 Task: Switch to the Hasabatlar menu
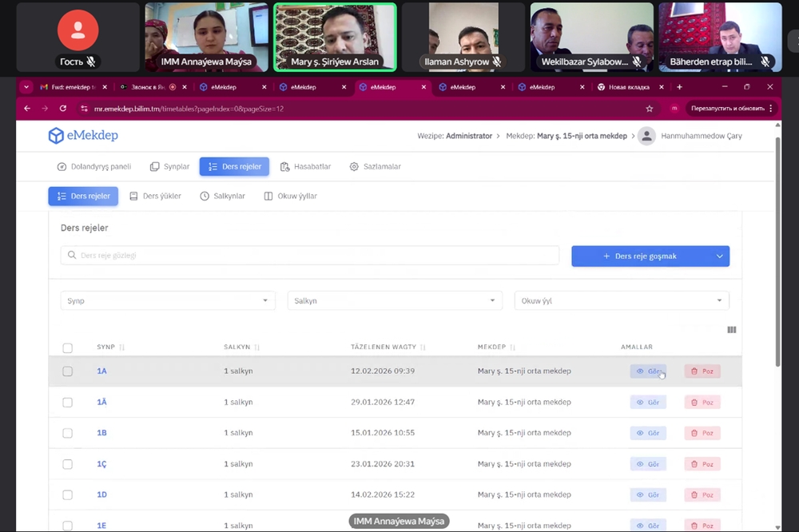click(x=305, y=167)
